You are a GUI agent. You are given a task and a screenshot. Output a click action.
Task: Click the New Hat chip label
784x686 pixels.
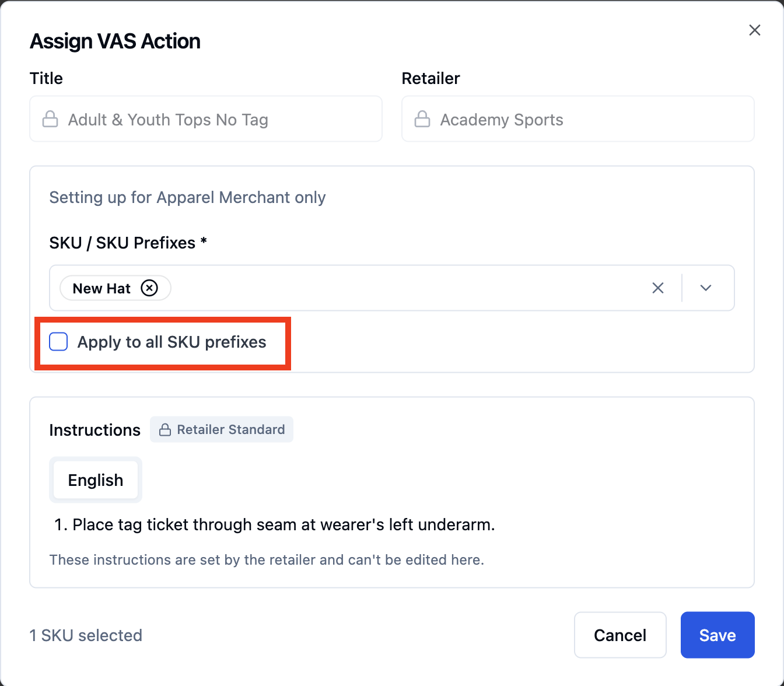tap(101, 288)
